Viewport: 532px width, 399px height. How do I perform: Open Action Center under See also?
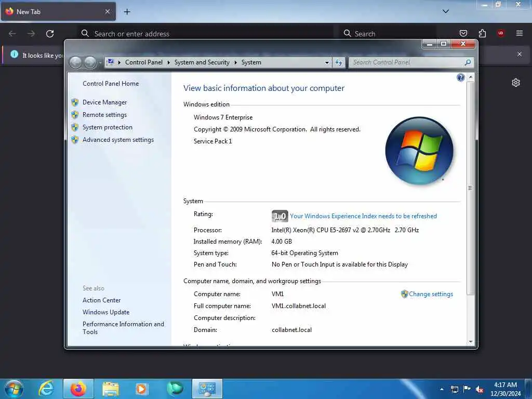[x=101, y=300]
